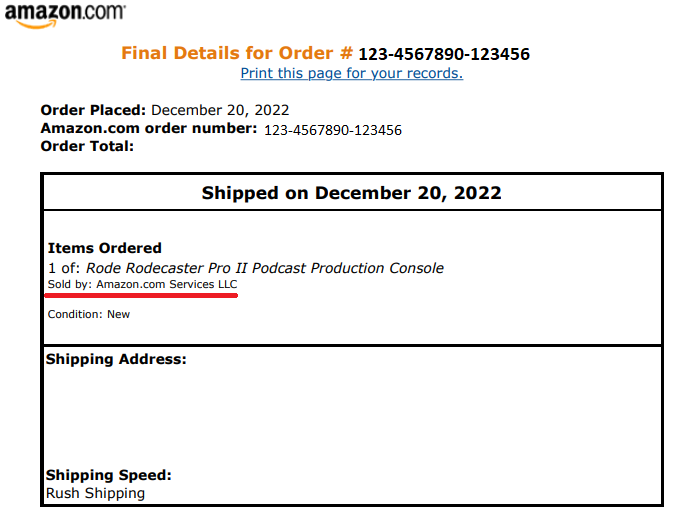This screenshot has width=683, height=518.
Task: Click the Shipping Address heading
Action: [x=116, y=359]
